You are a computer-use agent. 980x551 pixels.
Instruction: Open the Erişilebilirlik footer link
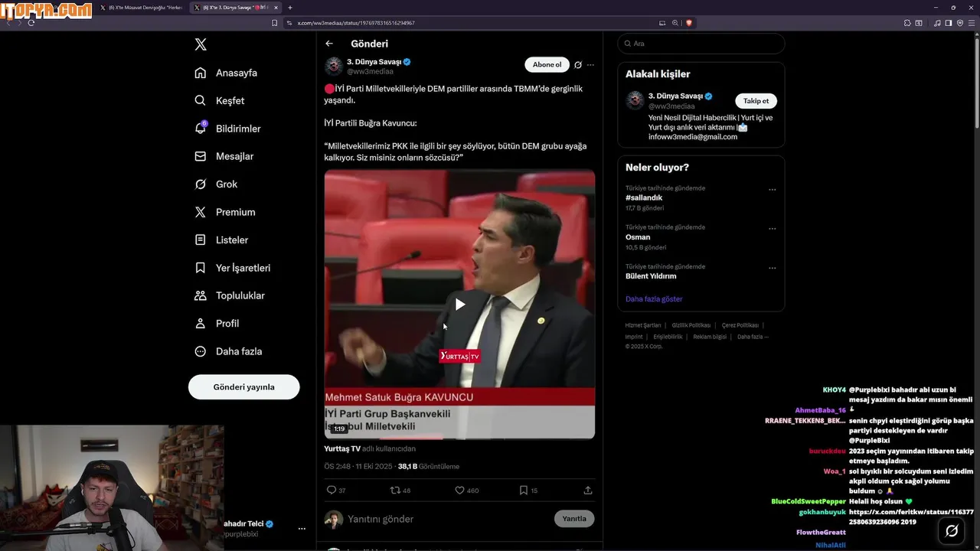click(x=668, y=337)
